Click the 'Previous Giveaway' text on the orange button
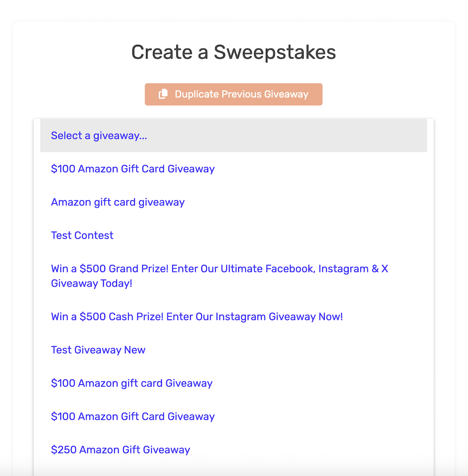Viewport: 468px width, 476px height. point(265,95)
